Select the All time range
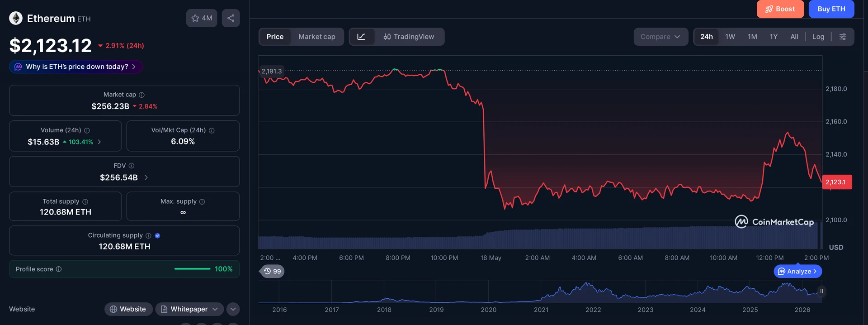The width and height of the screenshot is (868, 325). click(794, 37)
